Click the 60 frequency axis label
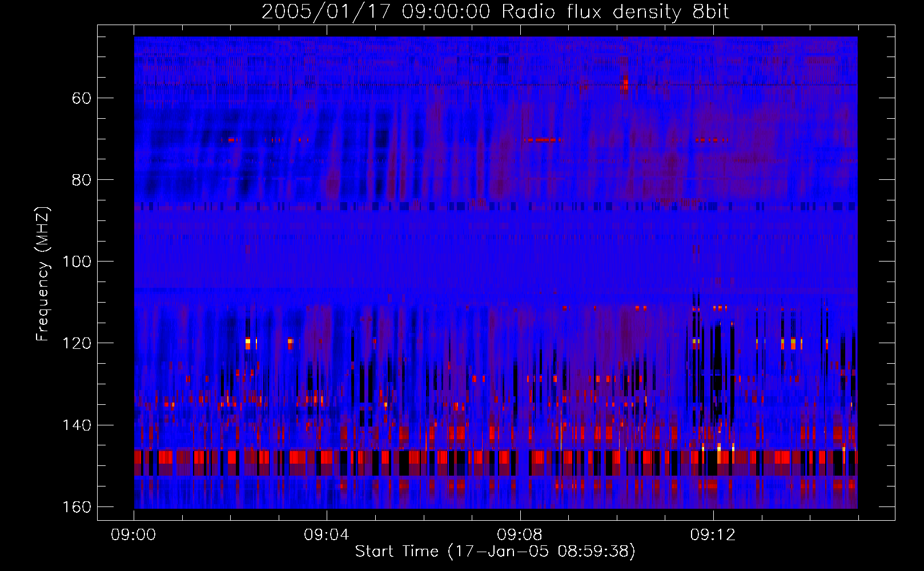This screenshot has width=924, height=571. [x=82, y=98]
